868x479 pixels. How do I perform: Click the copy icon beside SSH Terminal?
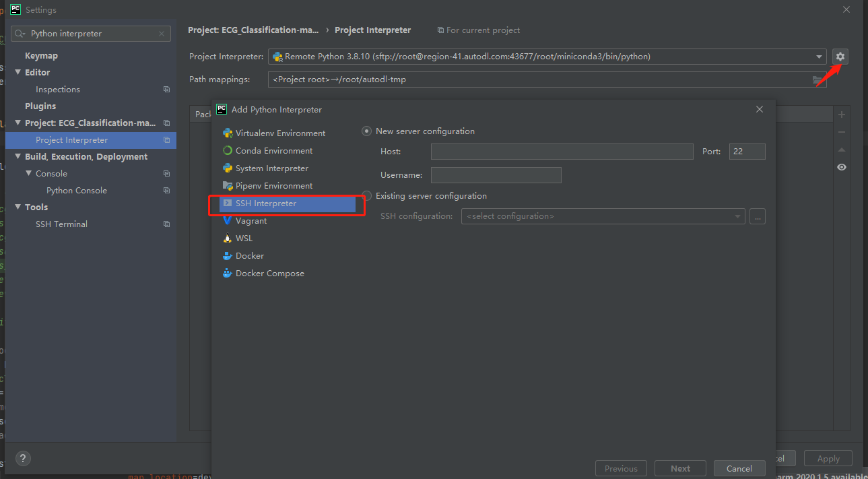tap(166, 224)
